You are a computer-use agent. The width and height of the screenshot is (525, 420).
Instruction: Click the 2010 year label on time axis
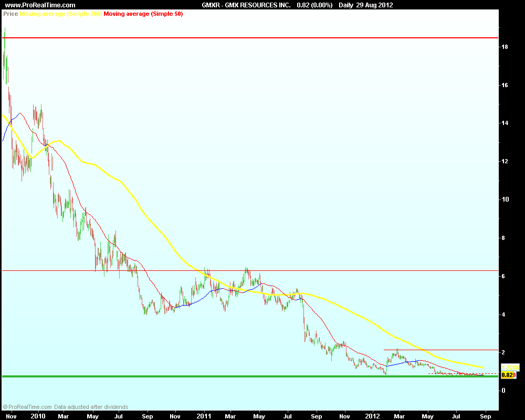point(38,416)
